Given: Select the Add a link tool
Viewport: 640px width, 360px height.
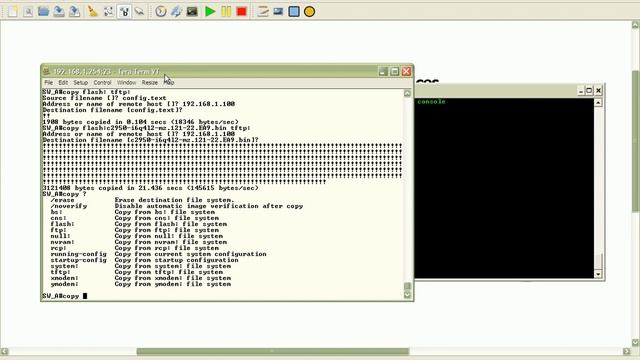Looking at the screenshot, I should (x=140, y=11).
